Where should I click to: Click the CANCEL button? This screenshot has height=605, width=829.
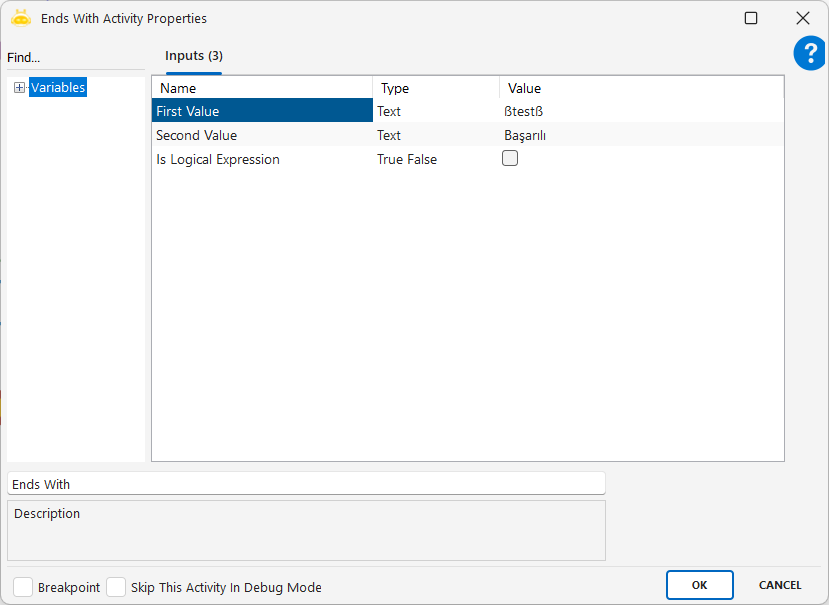click(780, 585)
